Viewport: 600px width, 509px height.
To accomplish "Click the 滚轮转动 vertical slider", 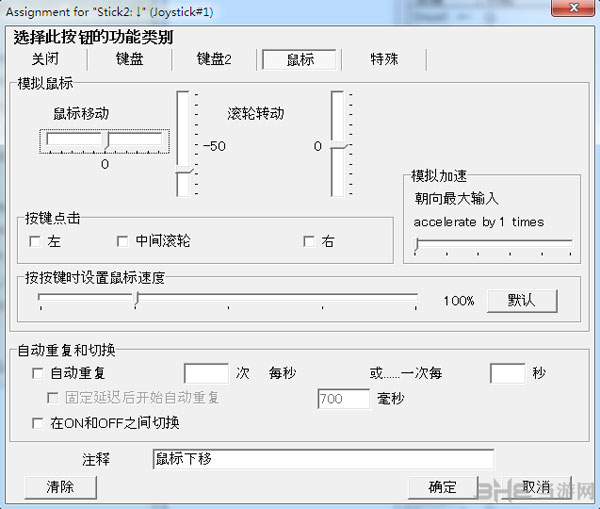I will click(340, 144).
